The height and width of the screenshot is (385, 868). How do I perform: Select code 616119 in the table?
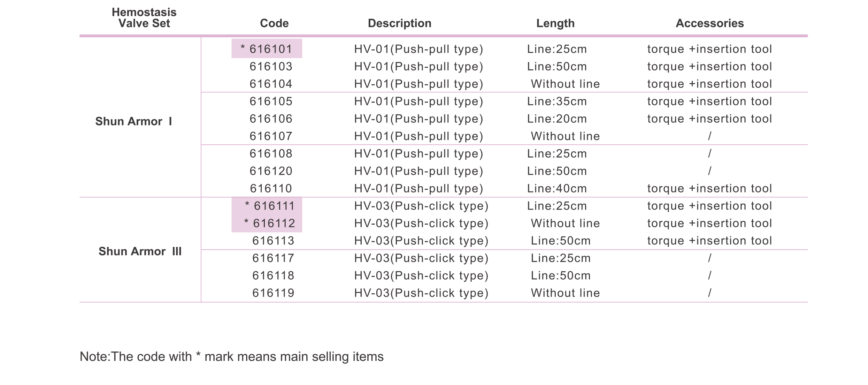point(273,293)
